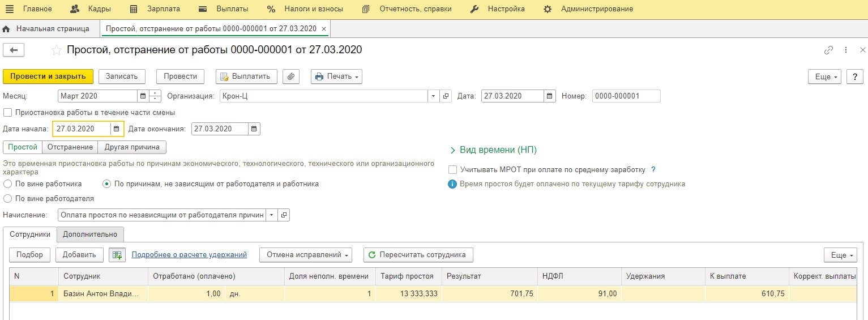Open Подробнее о расчете удержаний link
Image resolution: width=868 pixels, height=320 pixels.
[x=189, y=255]
